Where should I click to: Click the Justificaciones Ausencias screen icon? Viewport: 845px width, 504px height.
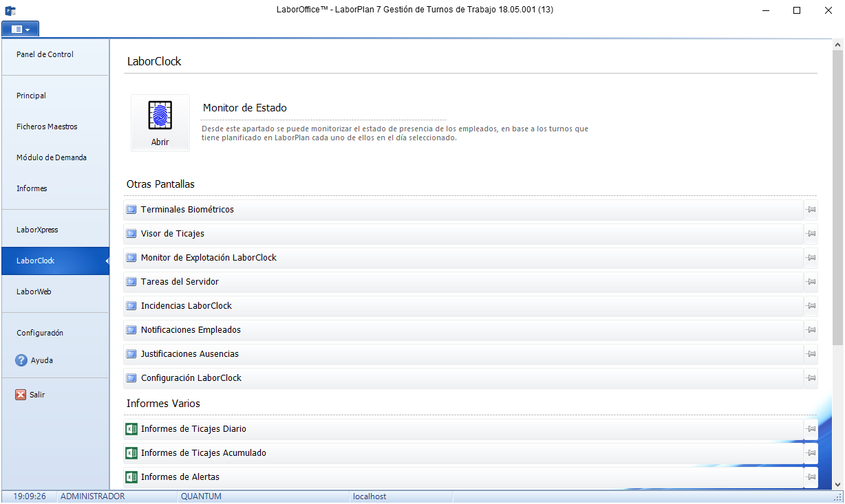[131, 354]
